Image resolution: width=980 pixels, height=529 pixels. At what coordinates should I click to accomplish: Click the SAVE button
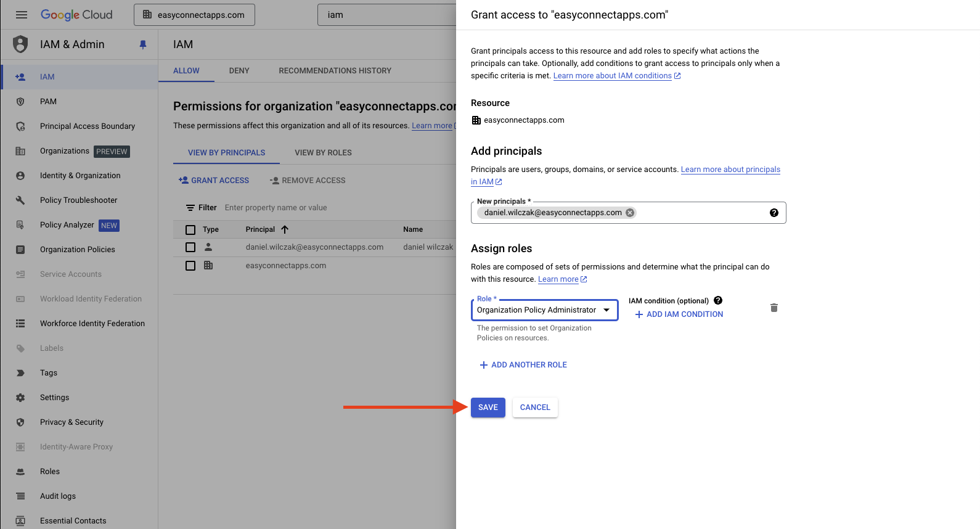(488, 408)
